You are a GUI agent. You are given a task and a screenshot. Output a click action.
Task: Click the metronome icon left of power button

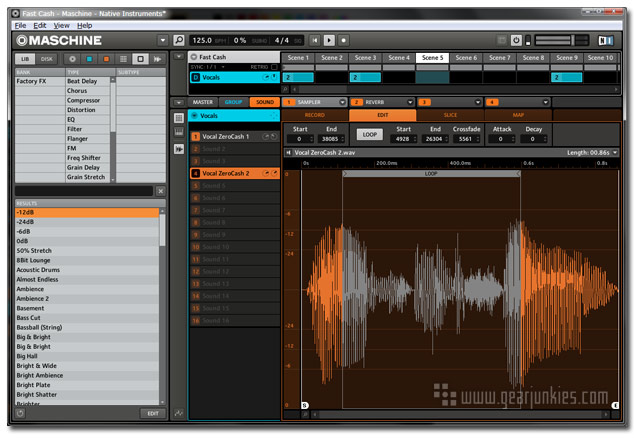pos(502,40)
